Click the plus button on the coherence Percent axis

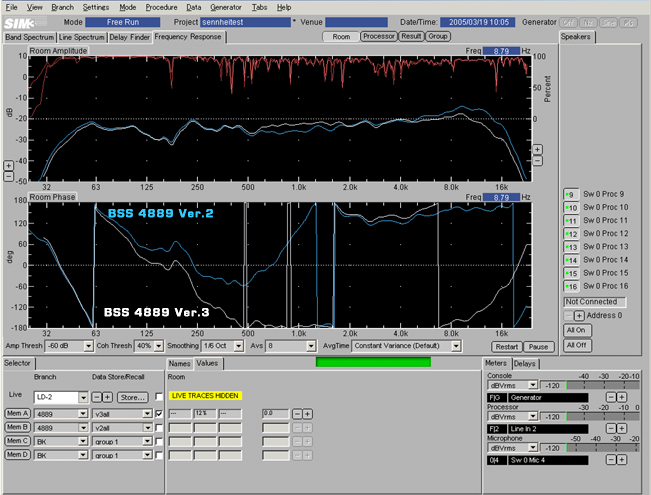[x=537, y=149]
